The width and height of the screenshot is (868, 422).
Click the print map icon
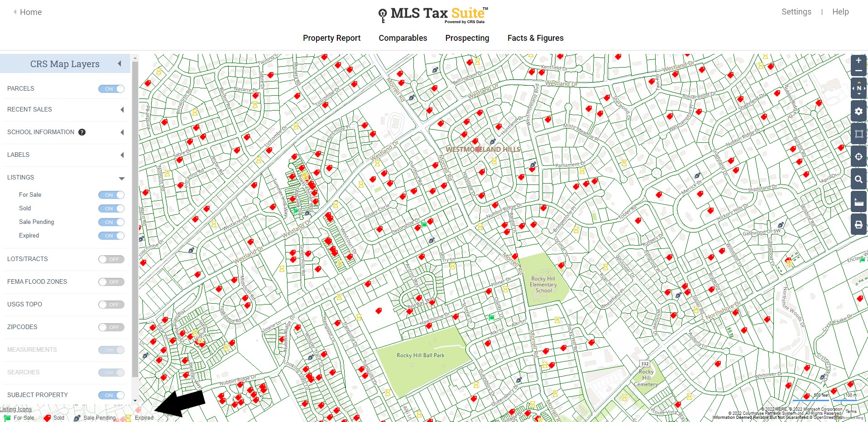pyautogui.click(x=858, y=224)
